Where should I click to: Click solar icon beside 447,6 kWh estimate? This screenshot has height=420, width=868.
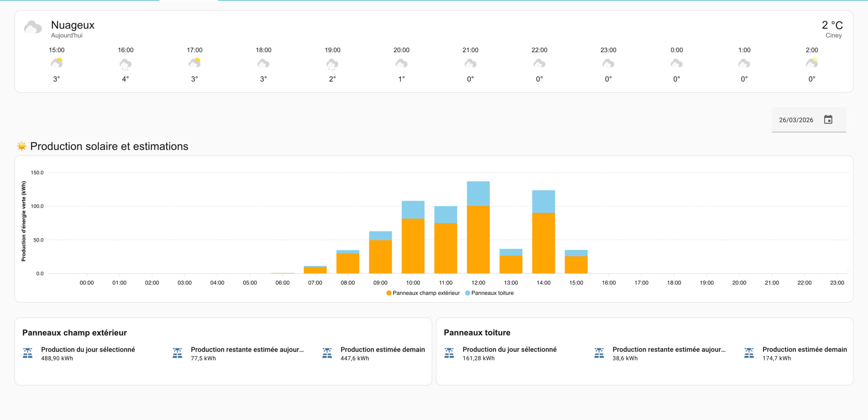click(327, 353)
